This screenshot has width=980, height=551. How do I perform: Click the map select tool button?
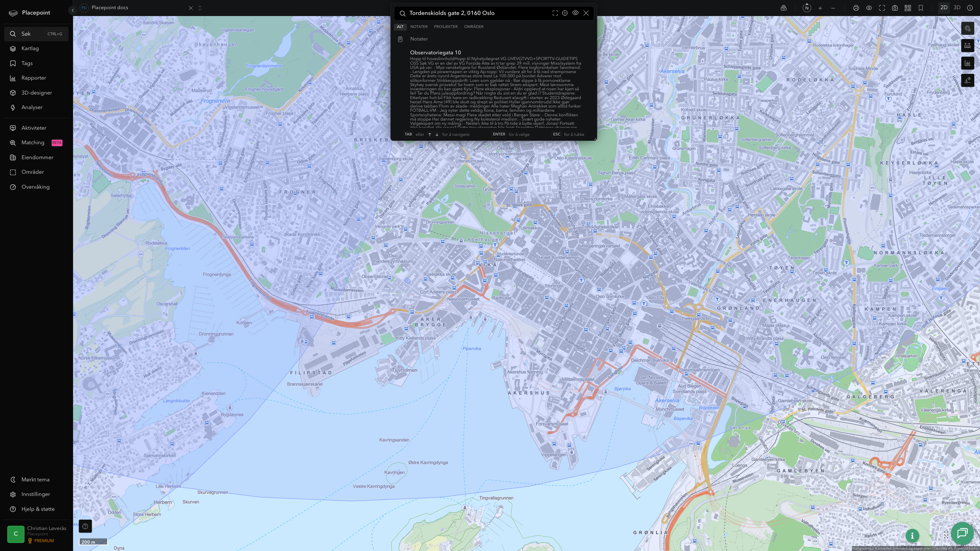(968, 29)
